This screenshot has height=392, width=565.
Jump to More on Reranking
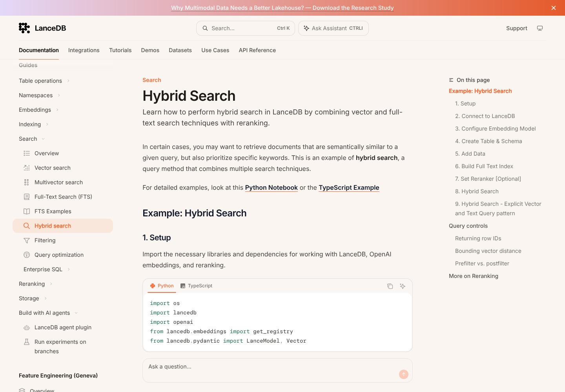pyautogui.click(x=474, y=276)
